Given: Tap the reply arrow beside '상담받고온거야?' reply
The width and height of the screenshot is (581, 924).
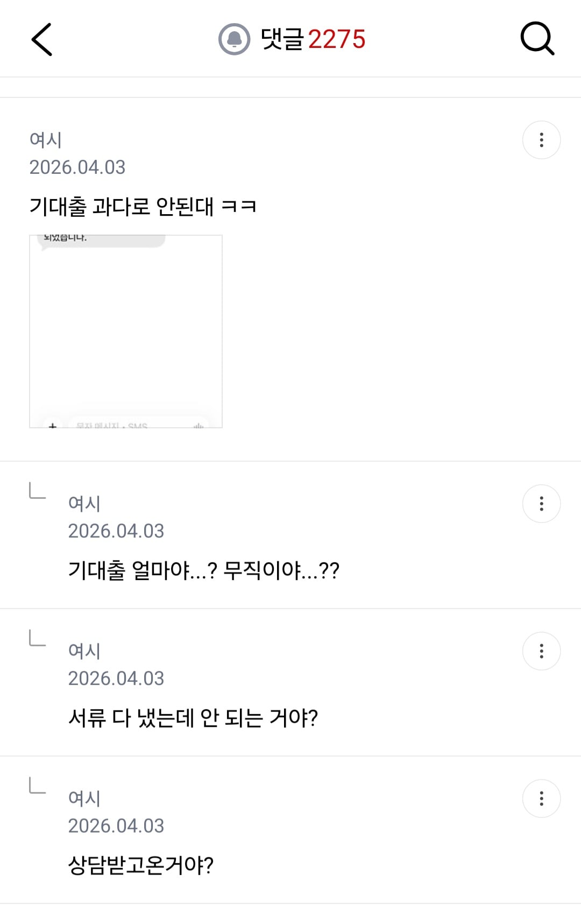Looking at the screenshot, I should tap(37, 786).
